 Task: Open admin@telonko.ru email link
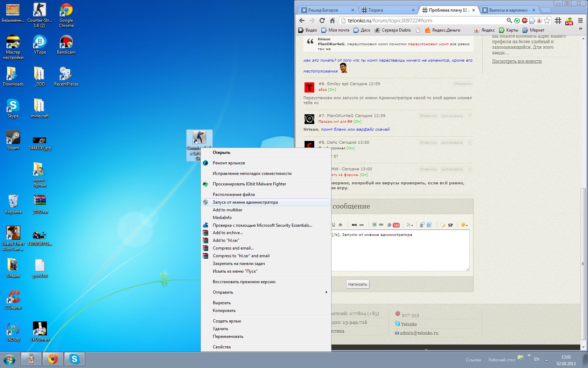pos(419,333)
